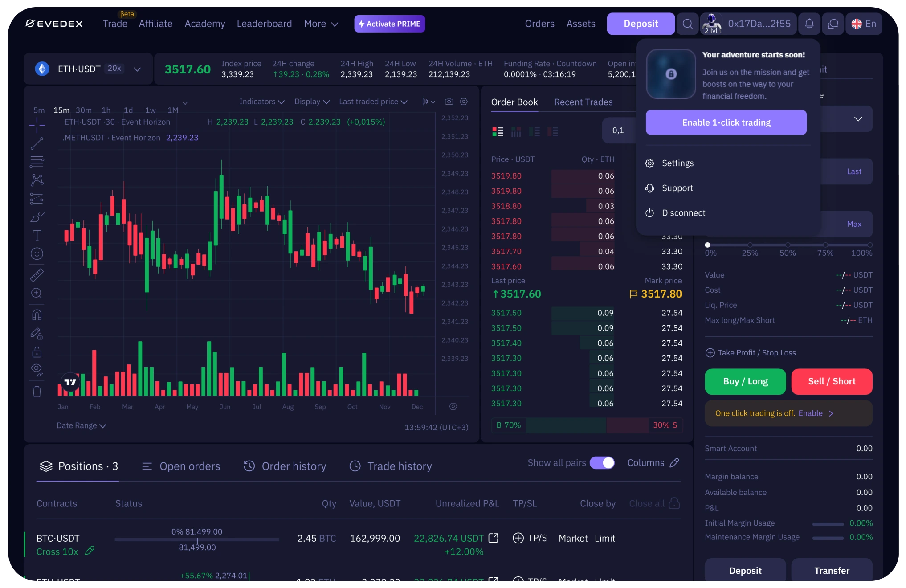
Task: Set order size slider to 75%
Action: point(825,245)
